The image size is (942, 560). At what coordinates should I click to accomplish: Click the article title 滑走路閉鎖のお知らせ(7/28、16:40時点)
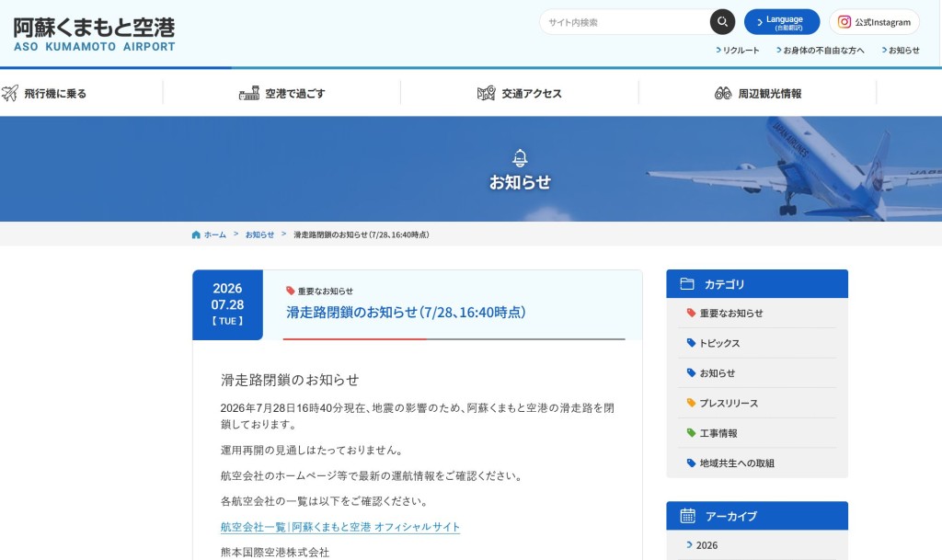pyautogui.click(x=406, y=312)
